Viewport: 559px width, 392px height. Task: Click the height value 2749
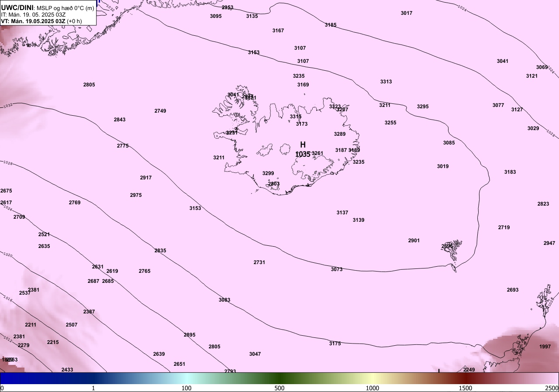[160, 111]
